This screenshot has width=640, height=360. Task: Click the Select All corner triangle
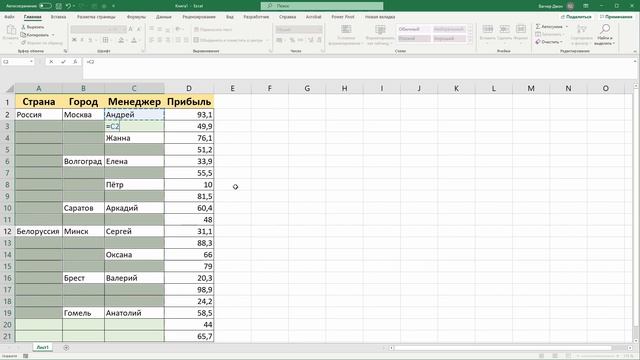tap(10, 89)
